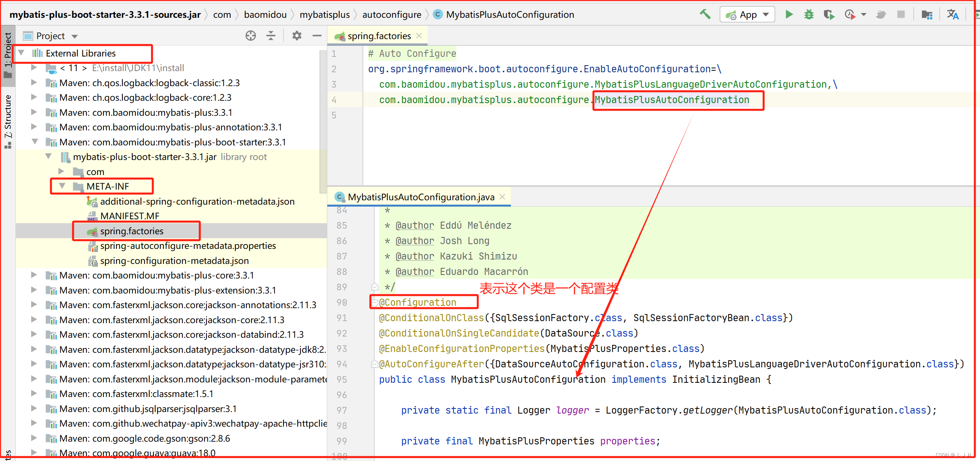980x461 pixels.
Task: Open Project panel settings gear
Action: click(297, 36)
